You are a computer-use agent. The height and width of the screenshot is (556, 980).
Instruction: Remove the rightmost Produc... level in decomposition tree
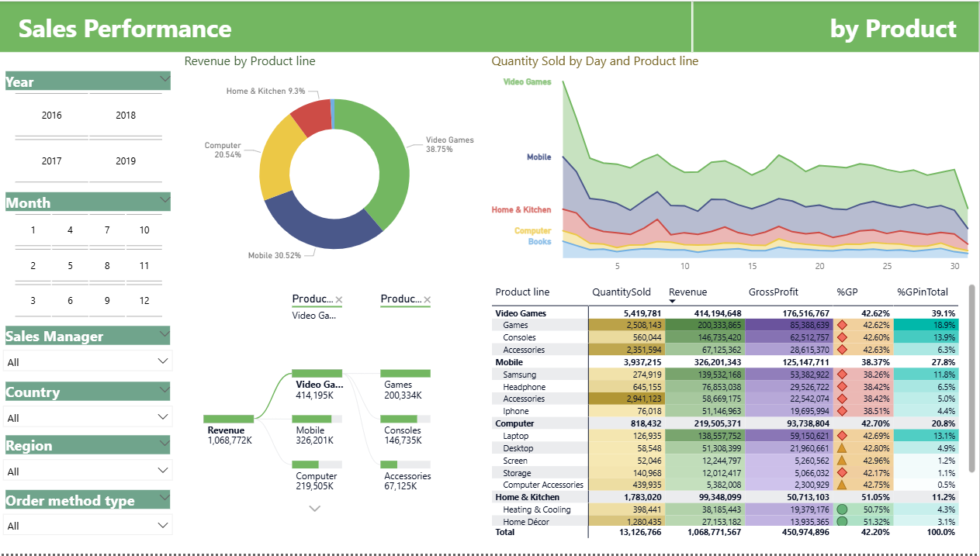point(427,300)
